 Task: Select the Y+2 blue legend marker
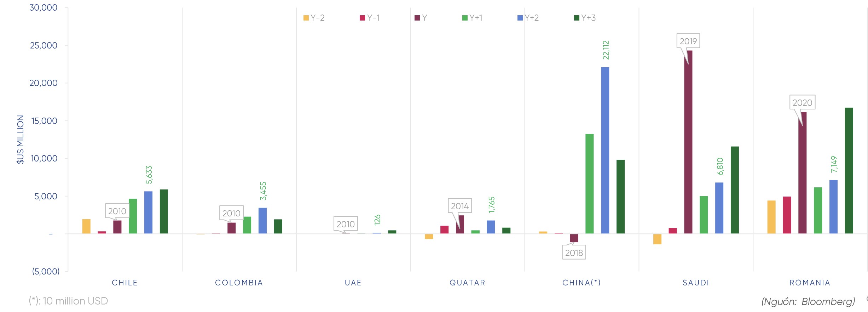[x=520, y=18]
